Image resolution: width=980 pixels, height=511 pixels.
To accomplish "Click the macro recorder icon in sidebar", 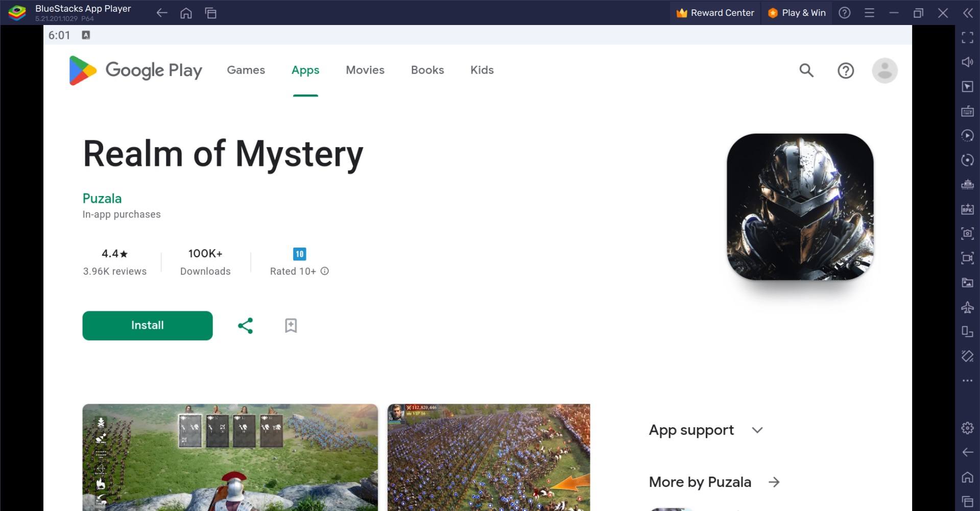I will (967, 135).
